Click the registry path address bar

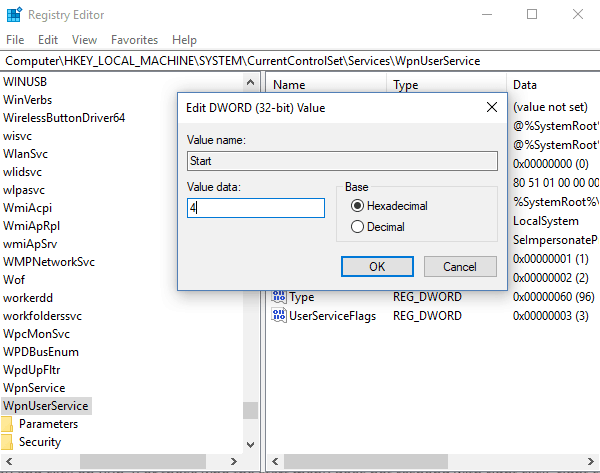(300, 61)
